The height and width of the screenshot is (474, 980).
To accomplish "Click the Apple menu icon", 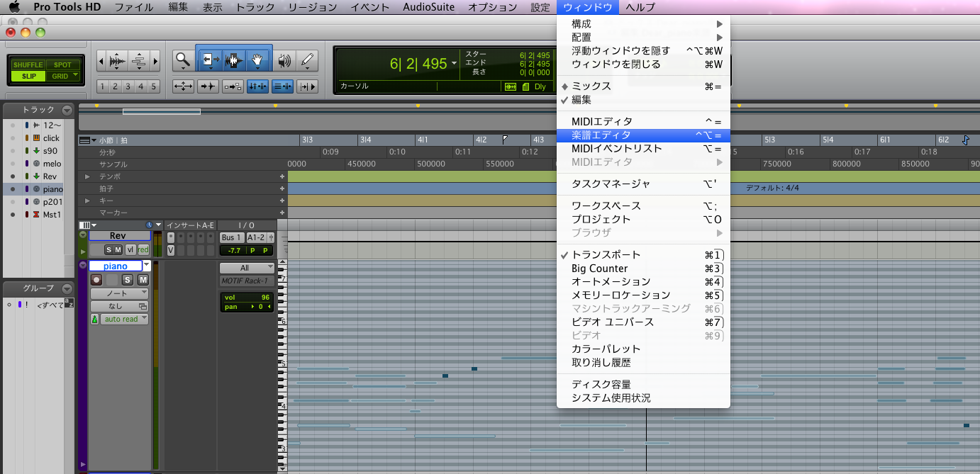I will click(x=14, y=7).
